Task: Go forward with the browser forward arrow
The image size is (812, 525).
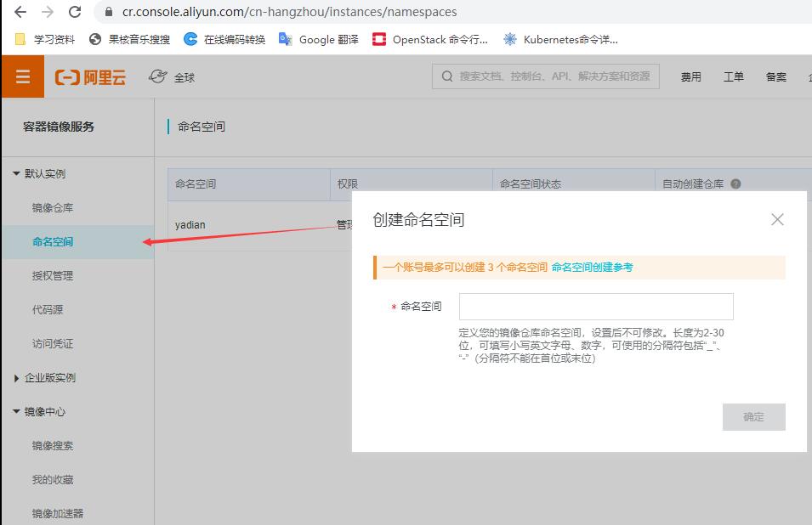Action: pos(48,11)
